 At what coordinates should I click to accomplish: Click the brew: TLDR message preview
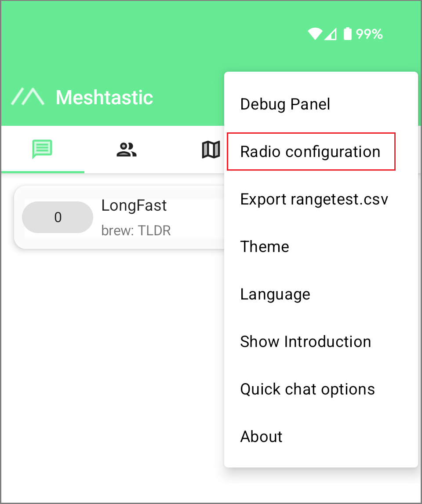pos(136,230)
